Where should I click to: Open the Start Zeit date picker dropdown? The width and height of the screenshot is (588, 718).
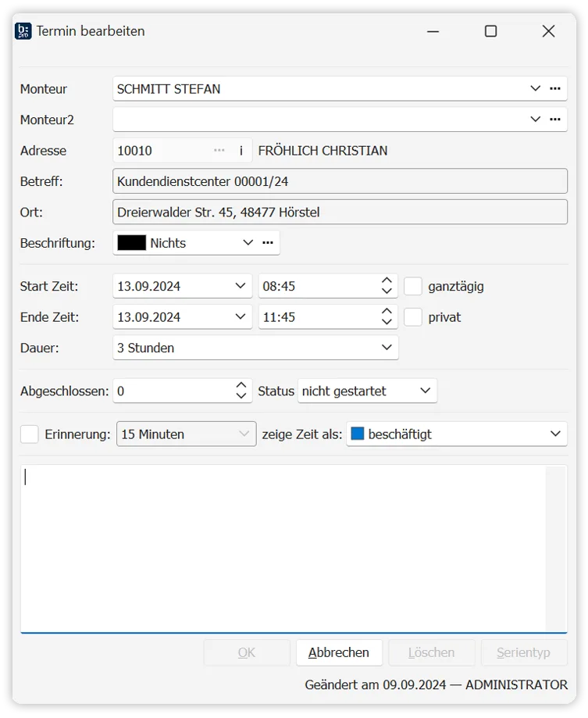tap(241, 286)
